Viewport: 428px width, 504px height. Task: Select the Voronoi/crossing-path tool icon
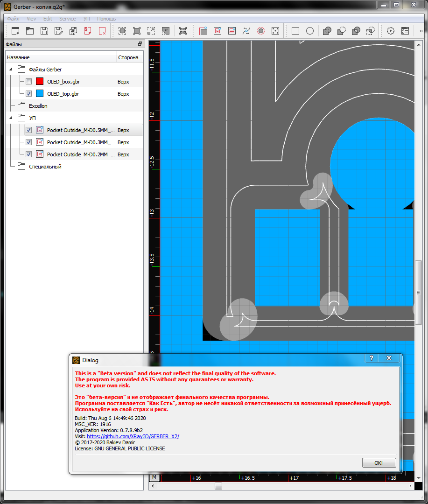click(246, 31)
